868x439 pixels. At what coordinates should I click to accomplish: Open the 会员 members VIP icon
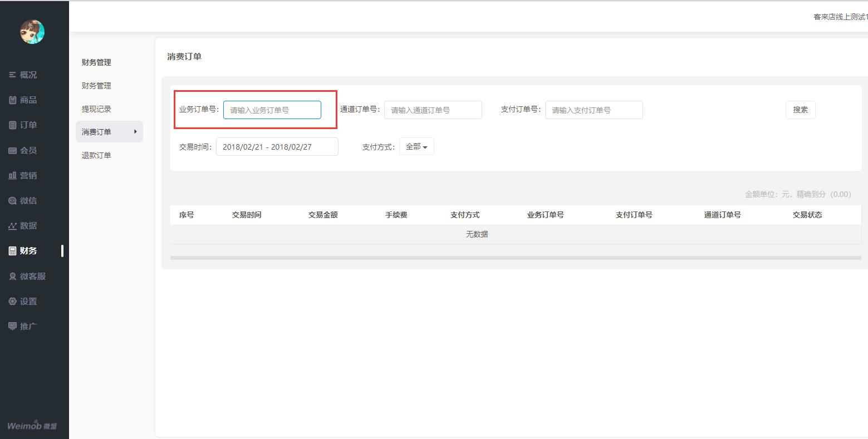[x=12, y=150]
